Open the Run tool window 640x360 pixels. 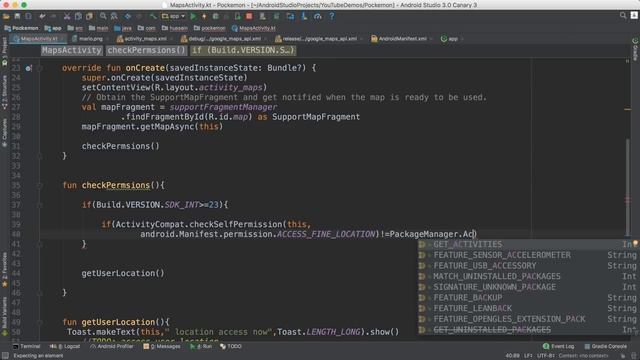(201, 346)
